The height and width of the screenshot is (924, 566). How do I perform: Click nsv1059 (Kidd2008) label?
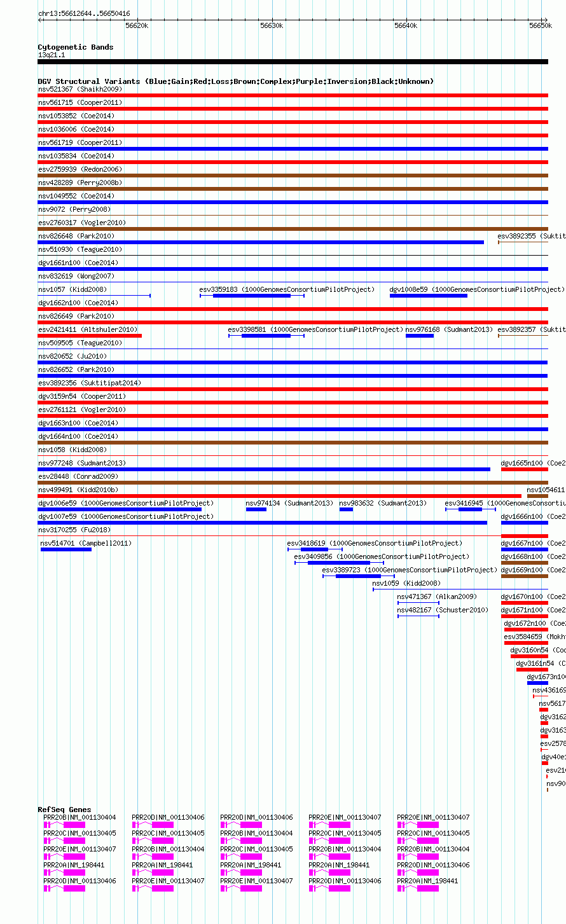coord(406,583)
